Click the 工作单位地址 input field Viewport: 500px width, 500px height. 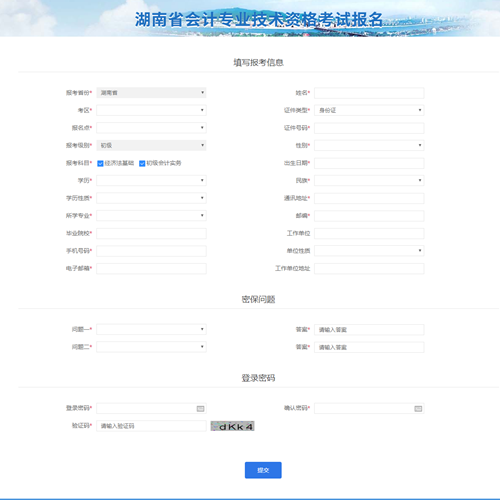(x=369, y=269)
